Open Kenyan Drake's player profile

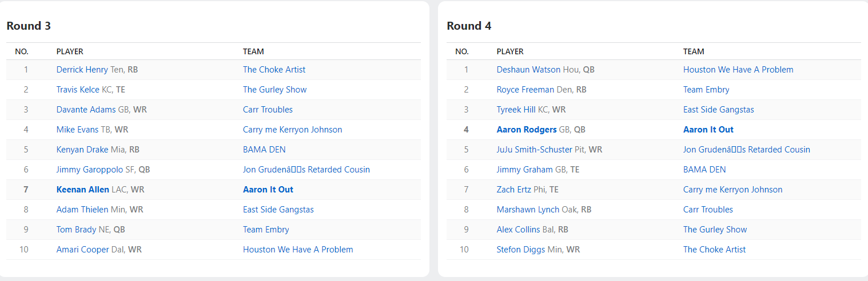pyautogui.click(x=82, y=150)
